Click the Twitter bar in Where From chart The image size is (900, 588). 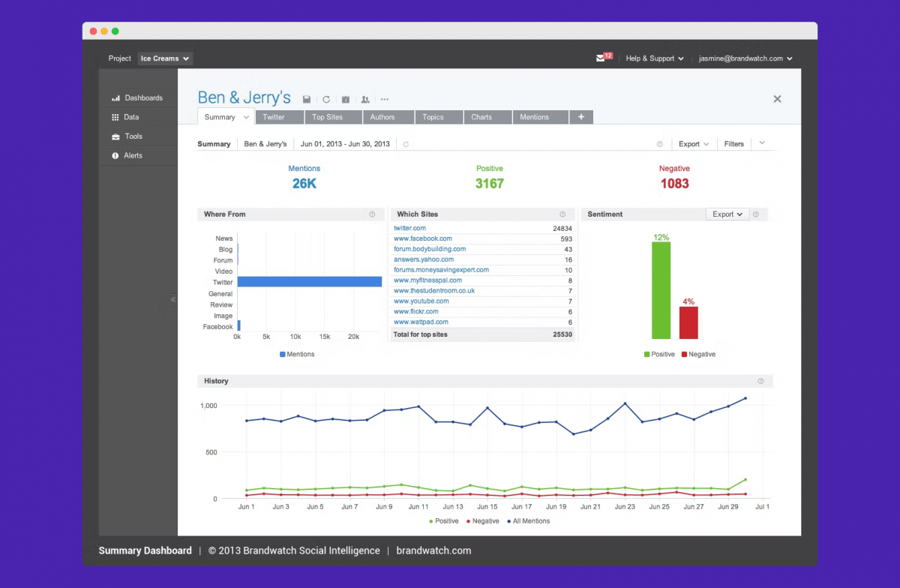[x=310, y=282]
